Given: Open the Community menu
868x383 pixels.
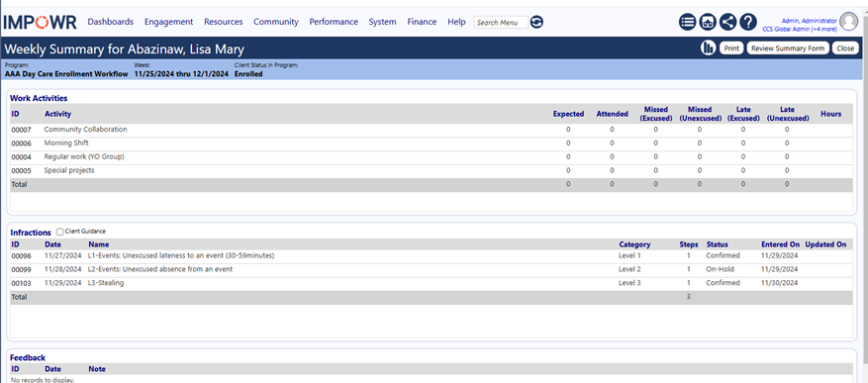Looking at the screenshot, I should tap(276, 22).
